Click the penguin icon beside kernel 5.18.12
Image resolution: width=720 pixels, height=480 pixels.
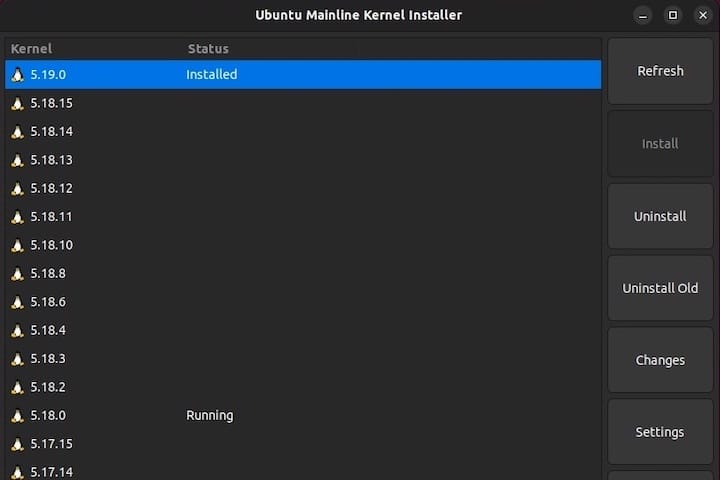(17, 189)
